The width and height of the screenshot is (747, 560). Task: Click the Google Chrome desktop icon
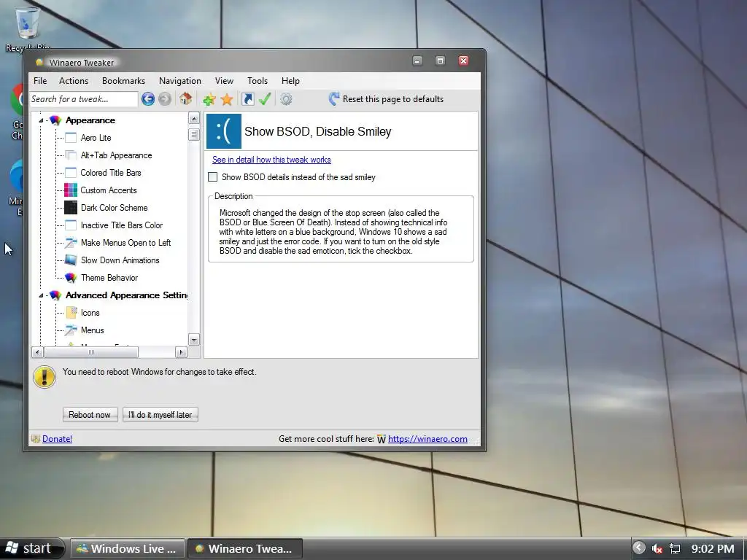pos(18,112)
